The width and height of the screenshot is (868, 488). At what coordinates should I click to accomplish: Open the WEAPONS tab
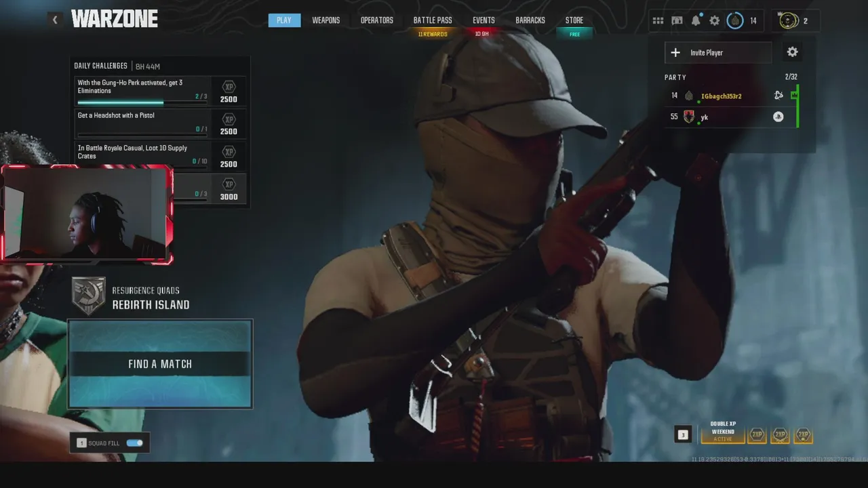[326, 20]
